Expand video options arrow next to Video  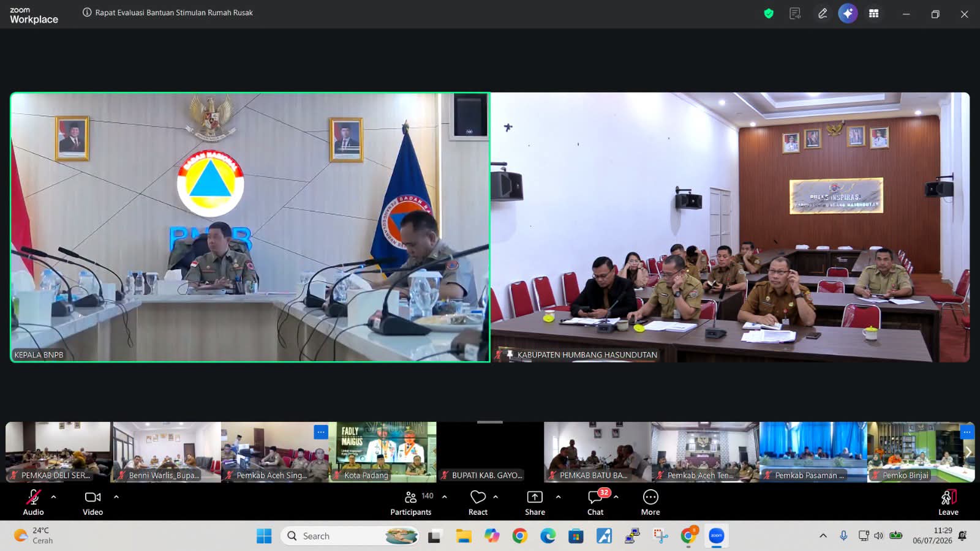(116, 497)
